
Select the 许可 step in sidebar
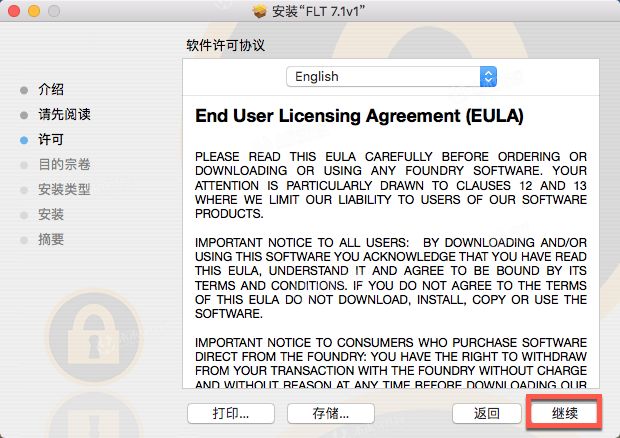(51, 139)
